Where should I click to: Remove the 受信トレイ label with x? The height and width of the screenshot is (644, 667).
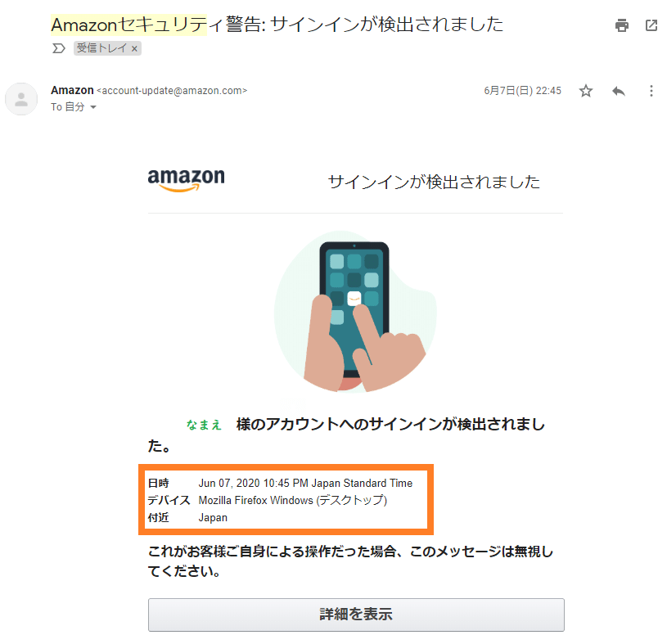click(x=134, y=48)
